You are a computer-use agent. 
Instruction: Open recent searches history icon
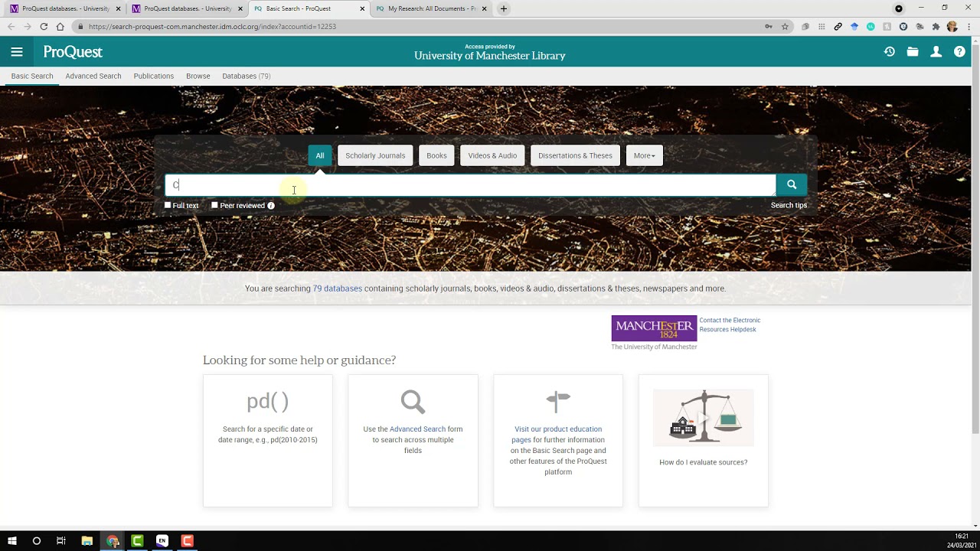[x=890, y=52]
